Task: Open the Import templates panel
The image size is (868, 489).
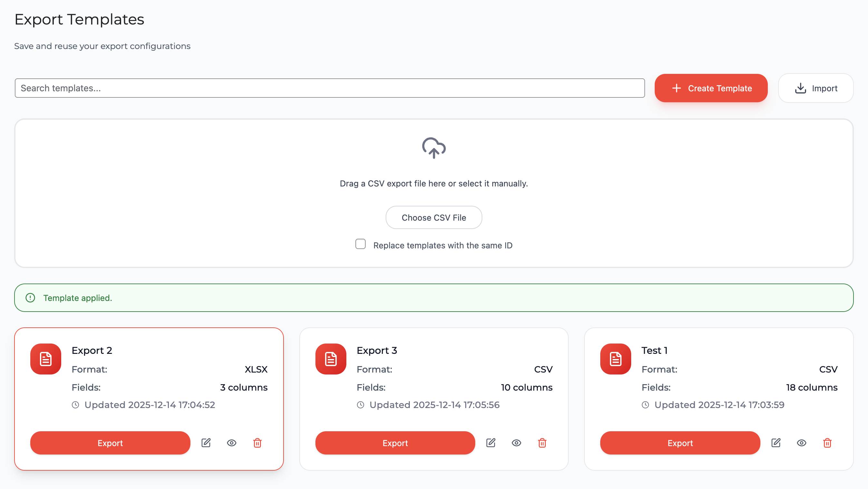Action: pos(816,88)
